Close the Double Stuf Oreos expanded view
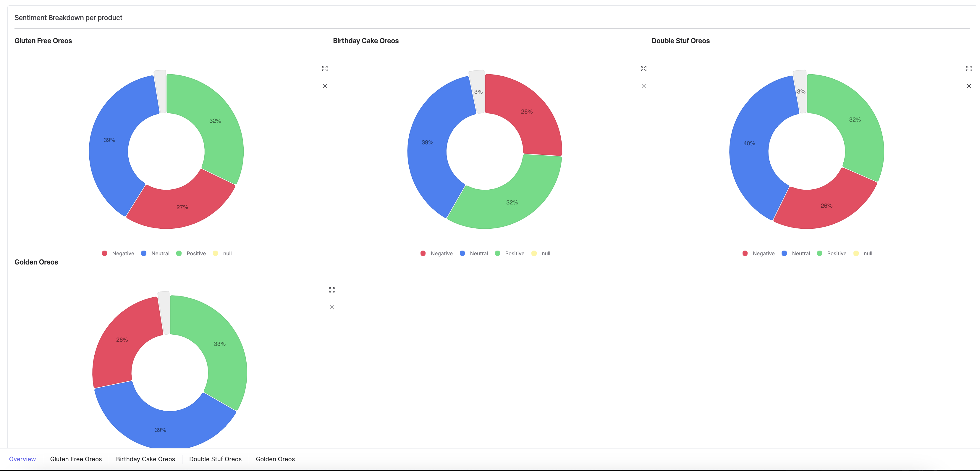 click(x=969, y=86)
